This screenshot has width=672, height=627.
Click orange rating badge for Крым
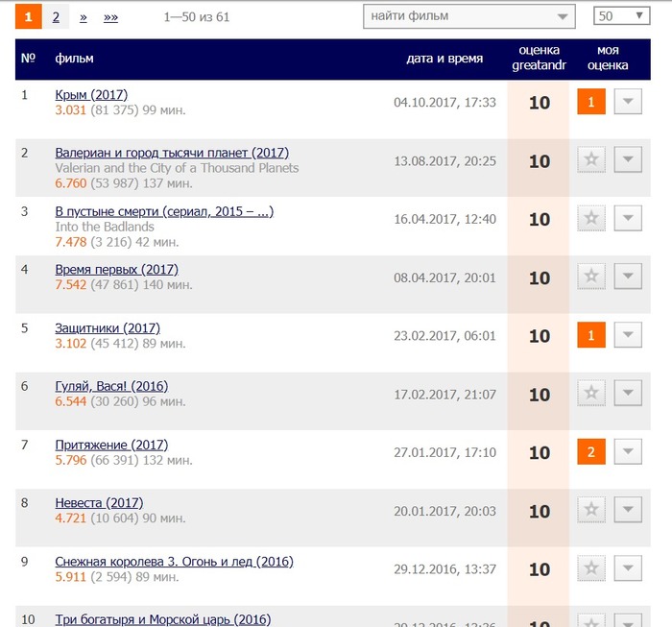point(591,102)
